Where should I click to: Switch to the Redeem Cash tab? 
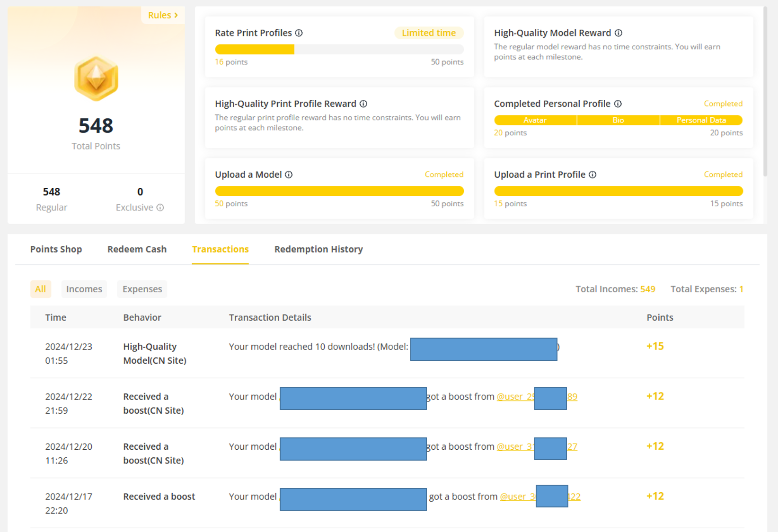(x=137, y=249)
